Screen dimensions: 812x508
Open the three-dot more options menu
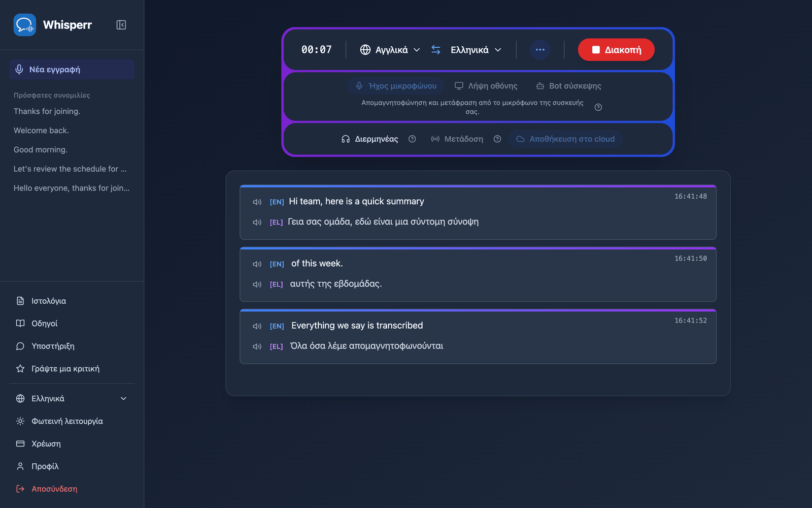click(x=540, y=50)
